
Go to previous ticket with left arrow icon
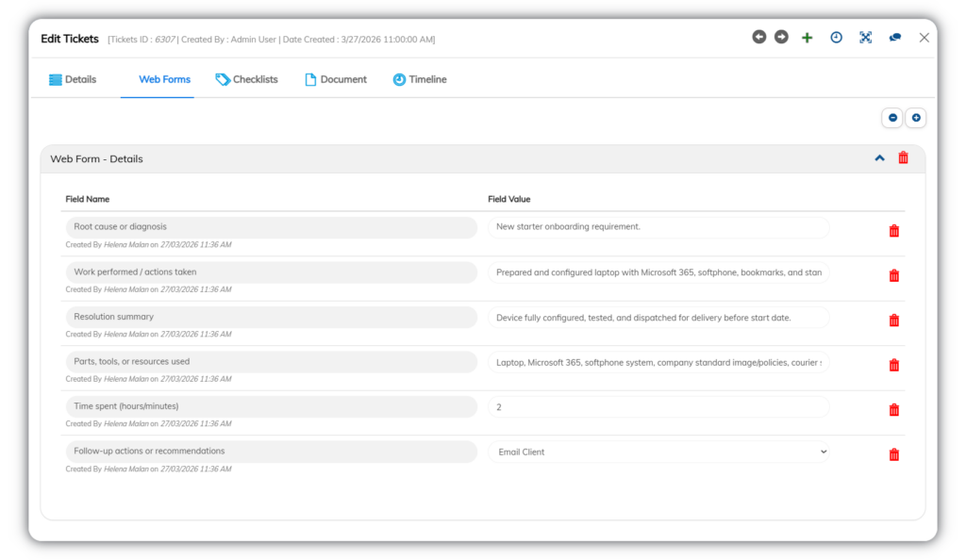[759, 37]
